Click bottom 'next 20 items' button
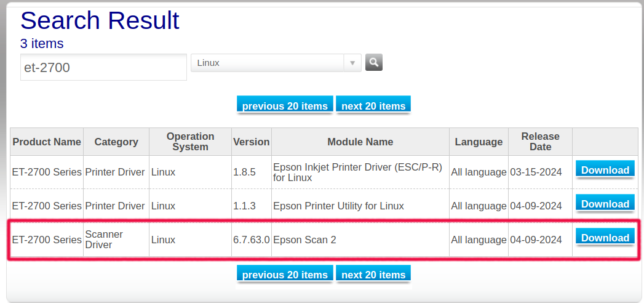Screen dimensions: 644x303 [373, 274]
